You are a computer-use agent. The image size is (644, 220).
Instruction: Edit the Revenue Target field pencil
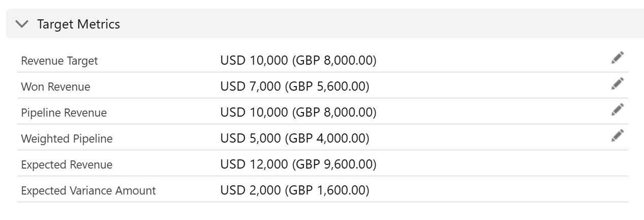(617, 58)
